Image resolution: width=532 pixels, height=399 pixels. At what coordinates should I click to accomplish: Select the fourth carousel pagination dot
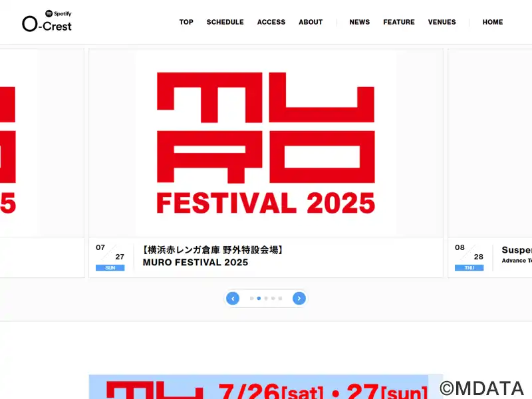pos(273,299)
